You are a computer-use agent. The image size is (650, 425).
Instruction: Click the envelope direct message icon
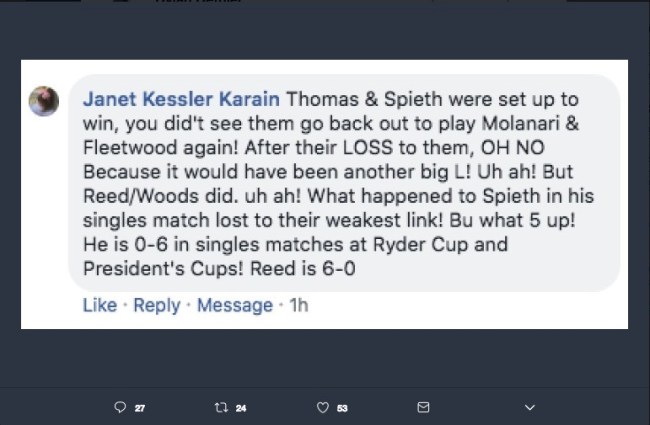coord(423,407)
